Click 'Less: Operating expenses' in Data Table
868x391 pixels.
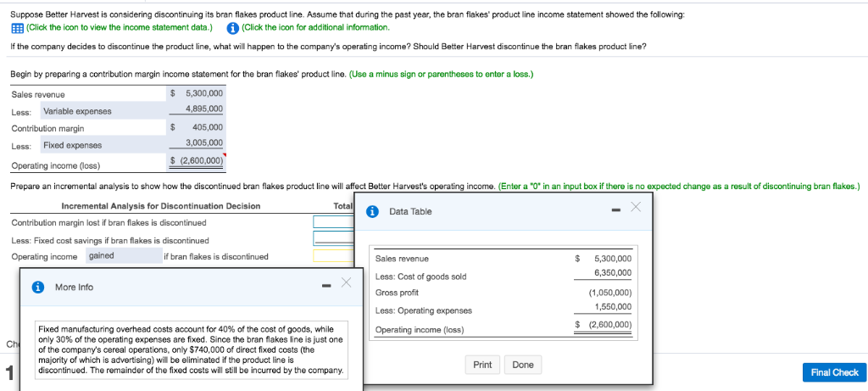point(424,310)
